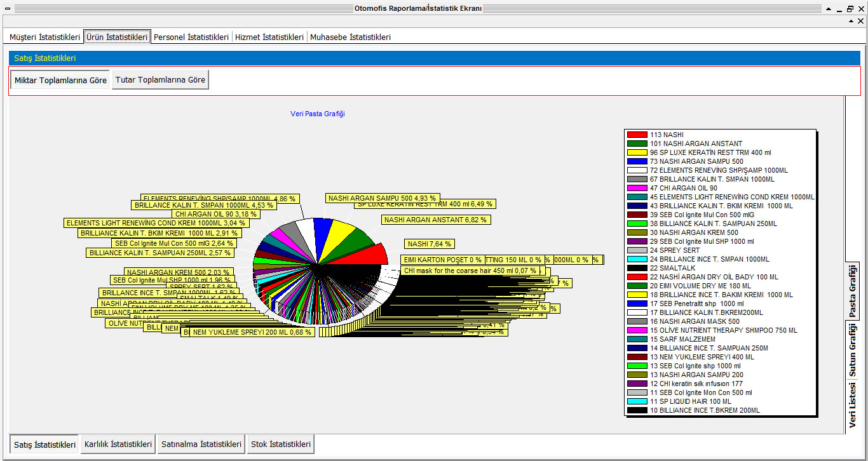The height and width of the screenshot is (461, 868).
Task: Click white swatch for 72 ELEMENTS RENEVİNG
Action: tap(637, 170)
